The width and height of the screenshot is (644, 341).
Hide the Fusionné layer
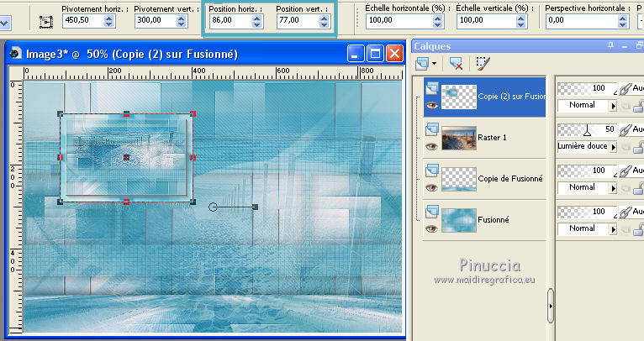[x=431, y=228]
